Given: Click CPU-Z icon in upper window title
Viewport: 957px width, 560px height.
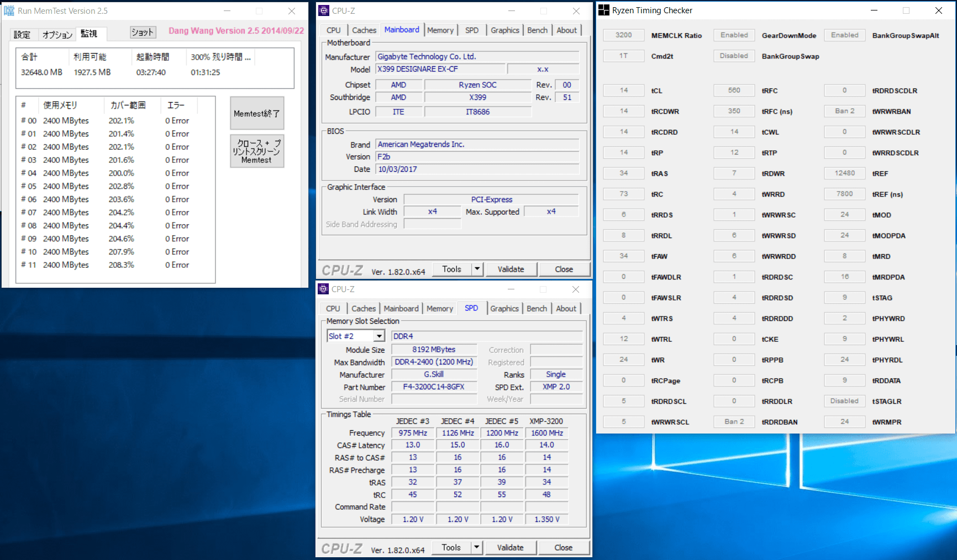Looking at the screenshot, I should (324, 10).
